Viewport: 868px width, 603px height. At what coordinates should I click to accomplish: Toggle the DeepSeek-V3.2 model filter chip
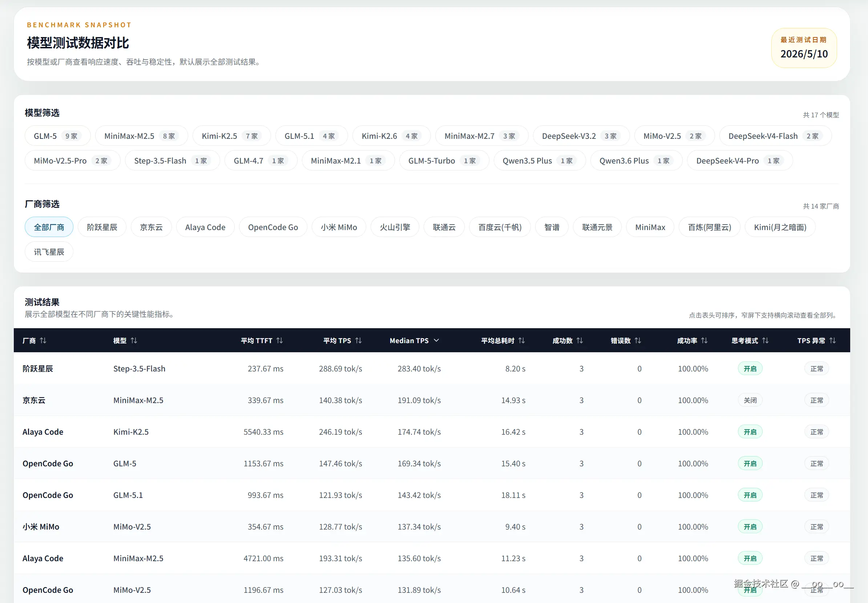click(581, 136)
